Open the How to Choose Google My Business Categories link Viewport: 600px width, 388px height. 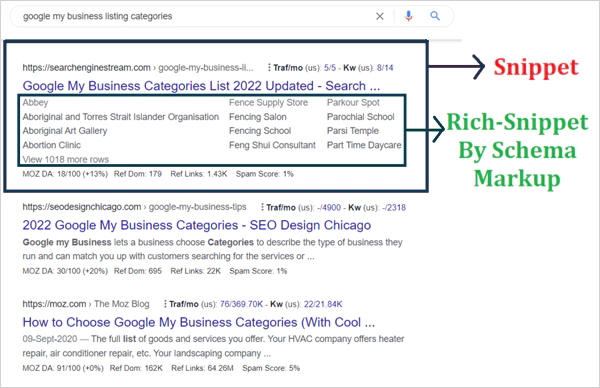click(199, 322)
